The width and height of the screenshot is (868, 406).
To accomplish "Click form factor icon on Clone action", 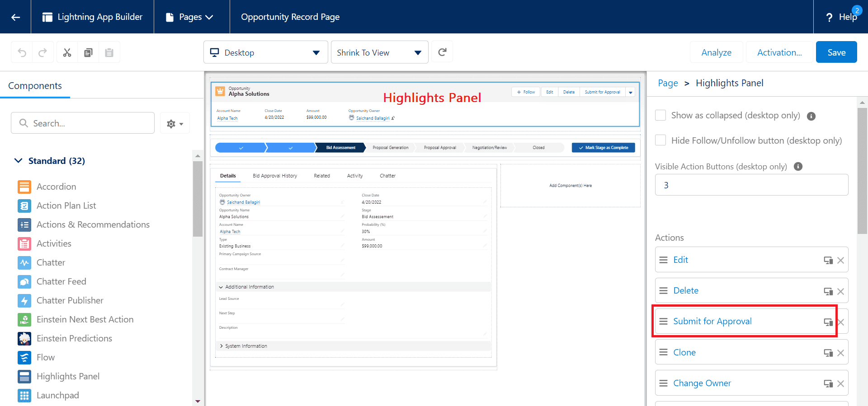I will pos(828,353).
